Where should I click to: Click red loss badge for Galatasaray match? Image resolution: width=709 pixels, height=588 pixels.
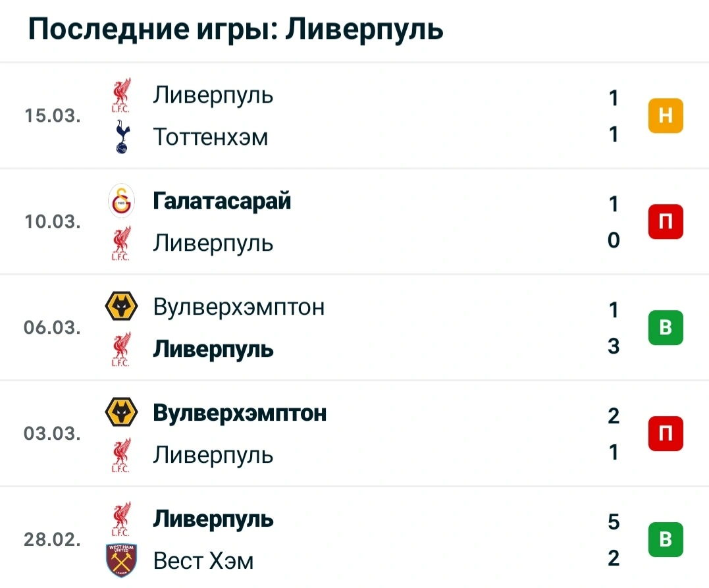tap(665, 222)
